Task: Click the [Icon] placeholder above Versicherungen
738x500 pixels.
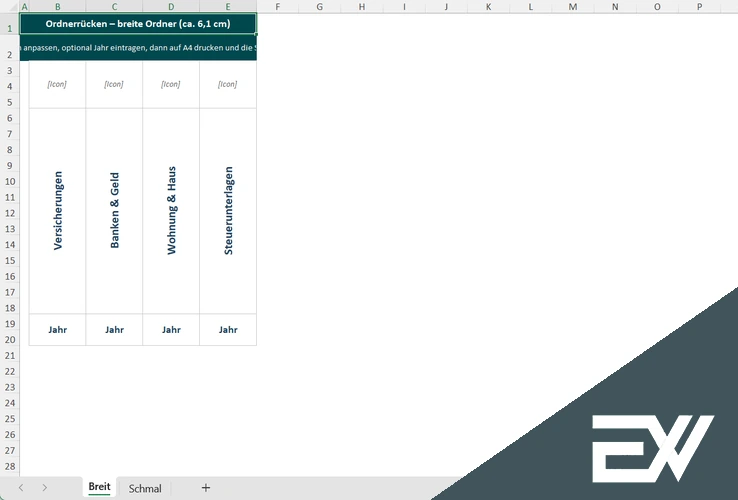Action: pos(57,84)
